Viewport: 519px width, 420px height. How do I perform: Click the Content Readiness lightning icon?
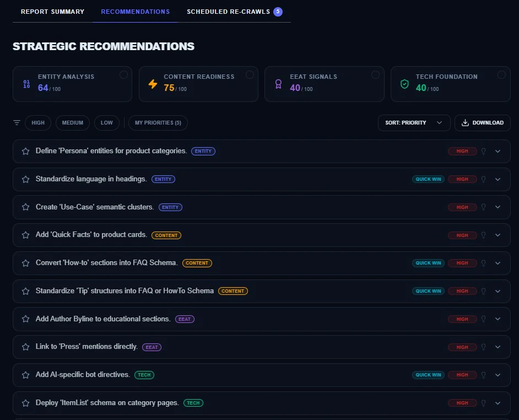click(153, 84)
